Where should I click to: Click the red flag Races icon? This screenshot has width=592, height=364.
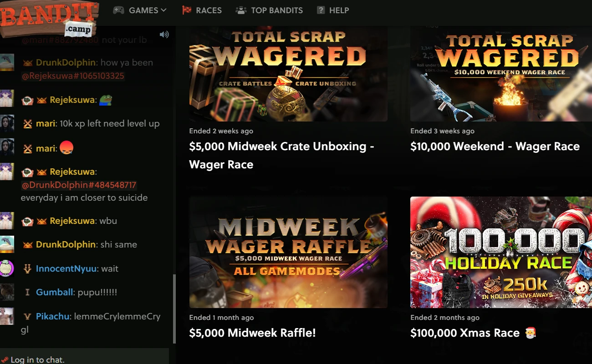[x=187, y=10]
